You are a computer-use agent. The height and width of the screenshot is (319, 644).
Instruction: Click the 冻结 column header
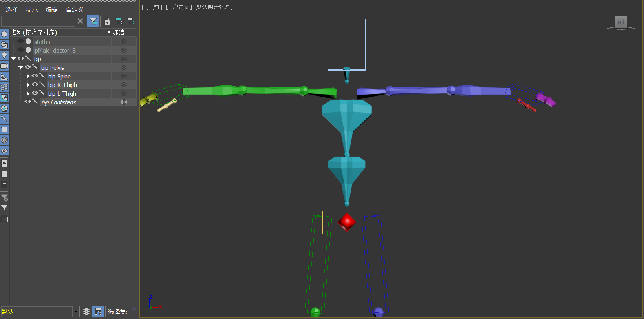[x=124, y=32]
